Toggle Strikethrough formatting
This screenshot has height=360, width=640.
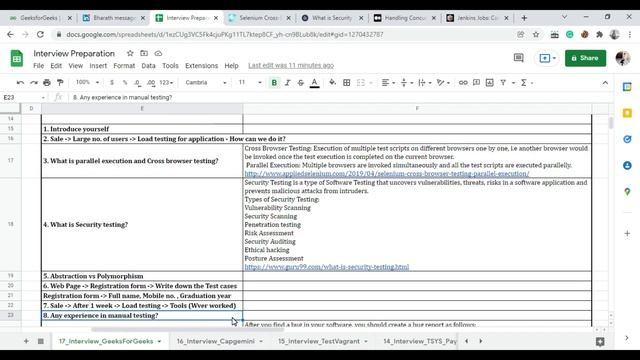(x=301, y=83)
